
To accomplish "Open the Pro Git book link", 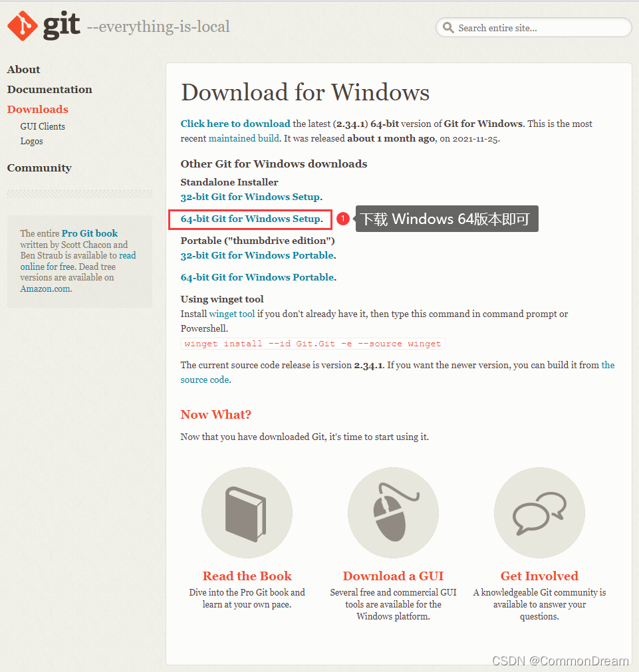I will tap(90, 233).
